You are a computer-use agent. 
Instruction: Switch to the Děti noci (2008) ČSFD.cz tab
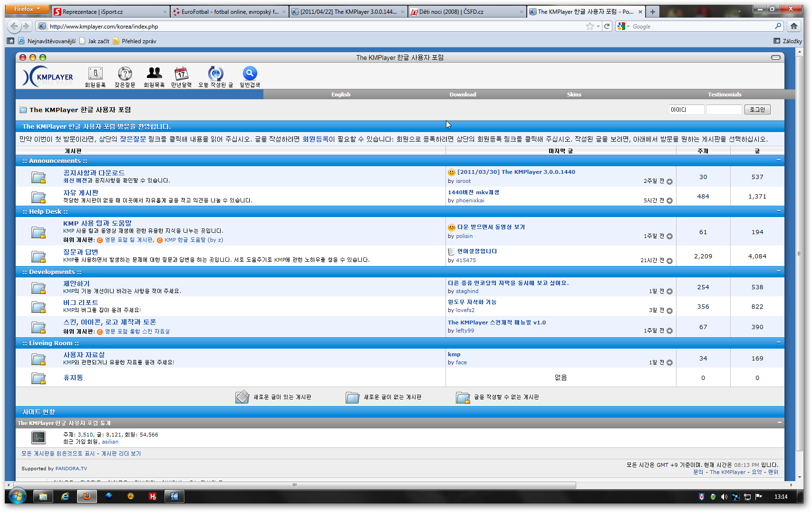pos(467,12)
